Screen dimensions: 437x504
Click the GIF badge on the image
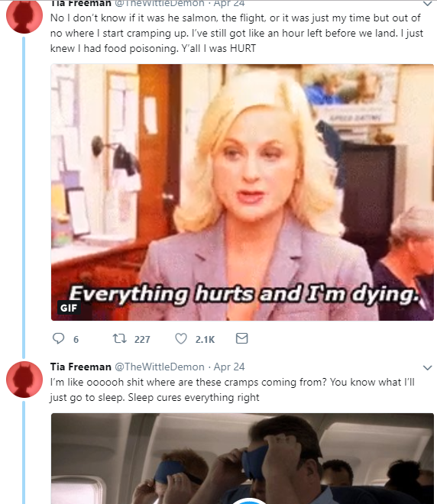click(x=69, y=308)
